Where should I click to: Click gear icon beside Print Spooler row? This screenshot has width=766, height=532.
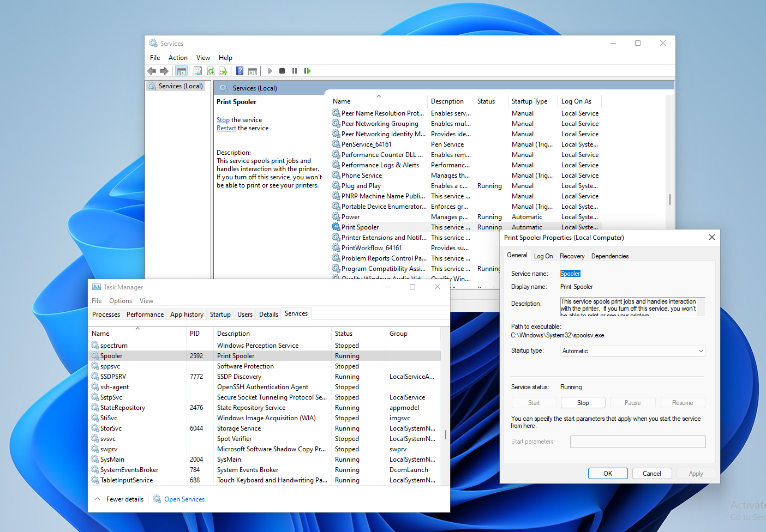[x=336, y=227]
